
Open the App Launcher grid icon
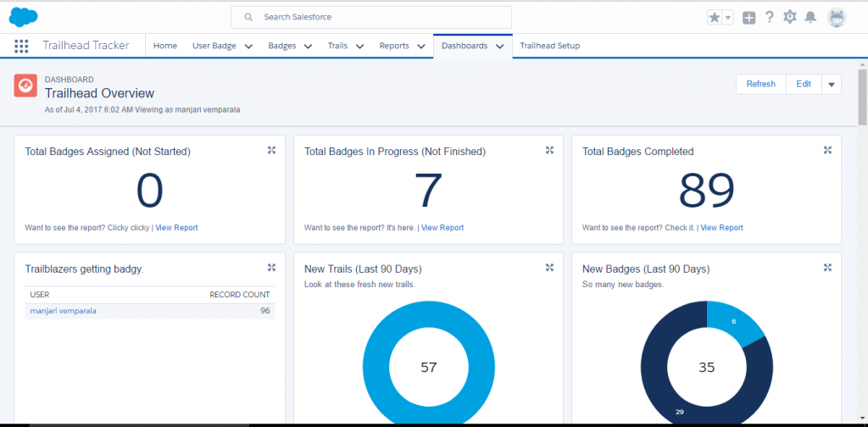pos(21,46)
